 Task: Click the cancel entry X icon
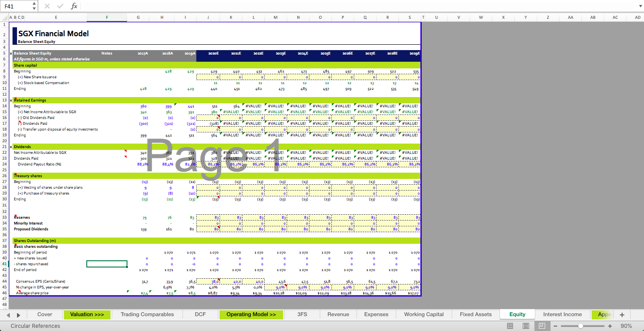47,6
